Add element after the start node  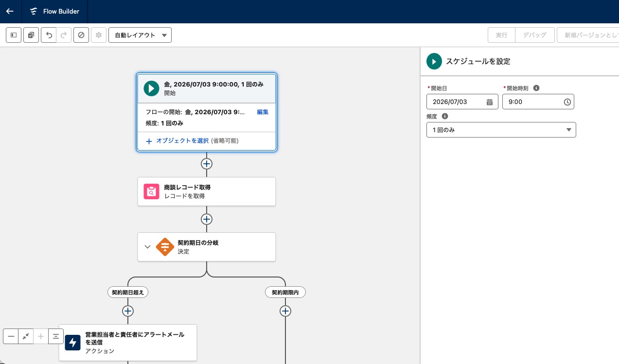coord(207,164)
